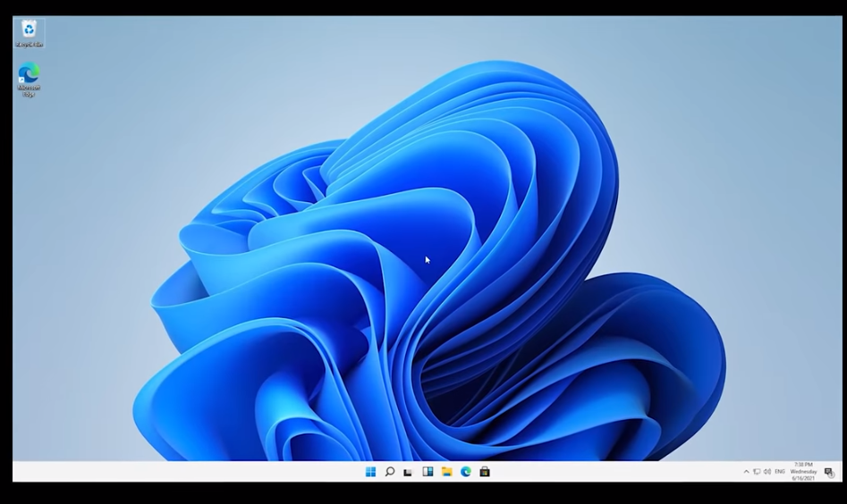Select the Microsoft Edge desktop shortcut
Screen dimensions: 847x504
[x=29, y=80]
